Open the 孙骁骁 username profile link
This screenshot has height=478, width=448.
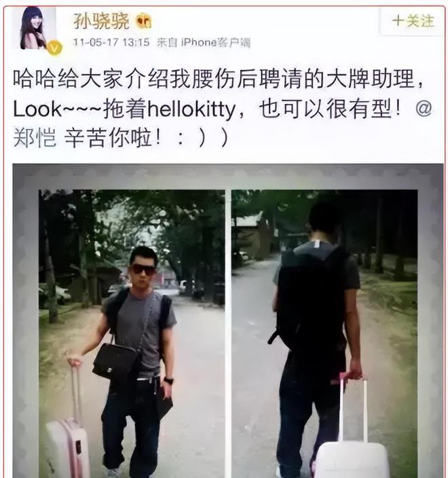click(x=101, y=21)
